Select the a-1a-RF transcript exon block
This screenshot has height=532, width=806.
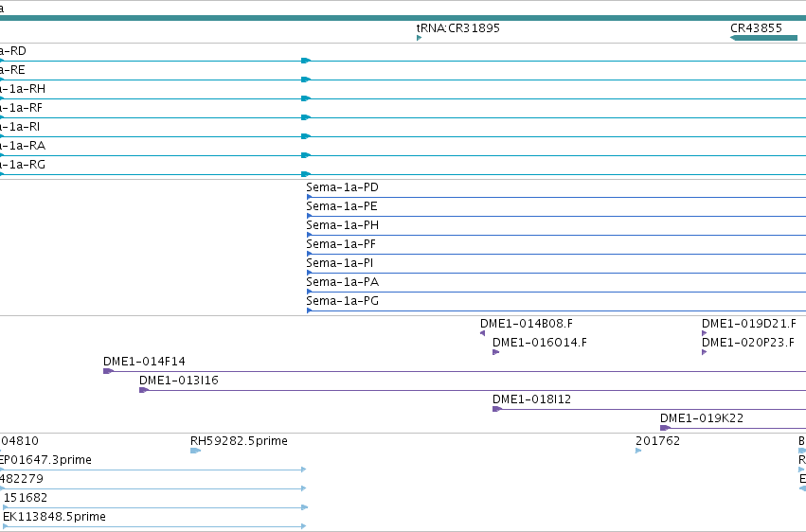click(306, 117)
